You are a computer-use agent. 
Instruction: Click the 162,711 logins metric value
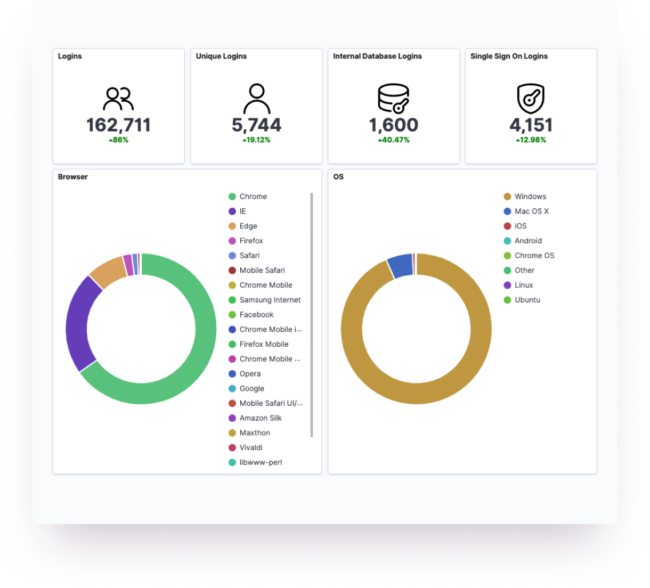tap(118, 126)
